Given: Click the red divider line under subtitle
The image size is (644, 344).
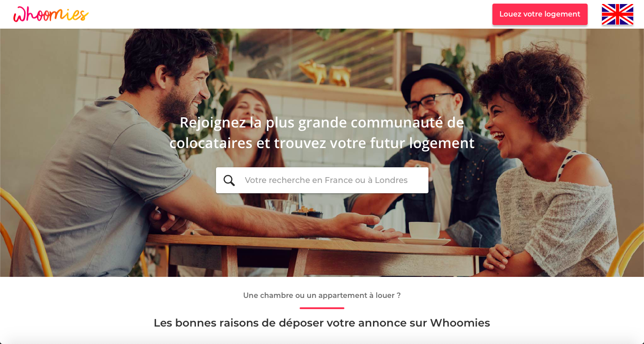Looking at the screenshot, I should pyautogui.click(x=322, y=308).
